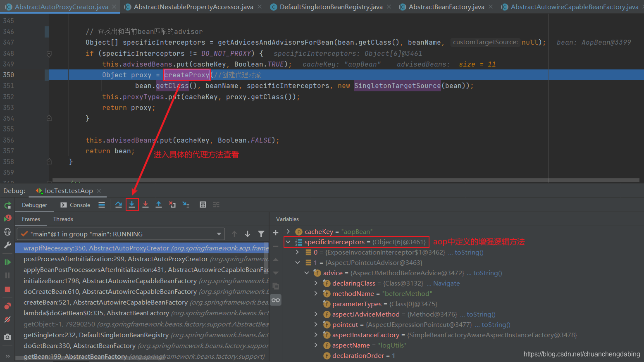Expand the declaringClass field
This screenshot has width=644, height=362.
coord(316,283)
